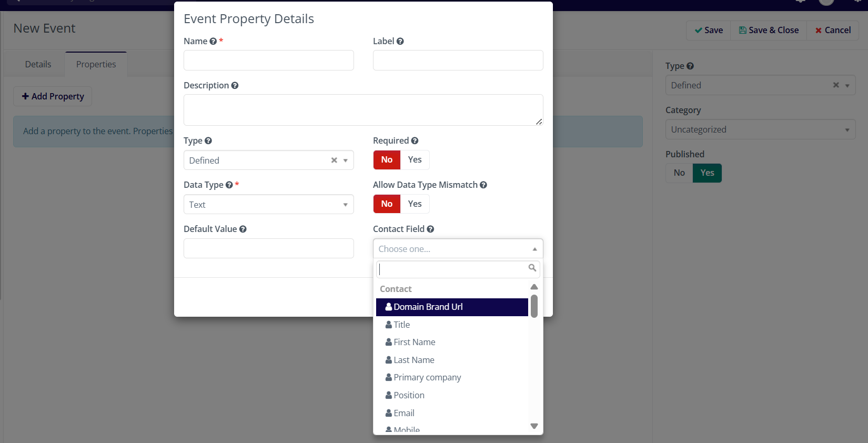Click the Save & Close button
This screenshot has width=868, height=443.
click(769, 31)
